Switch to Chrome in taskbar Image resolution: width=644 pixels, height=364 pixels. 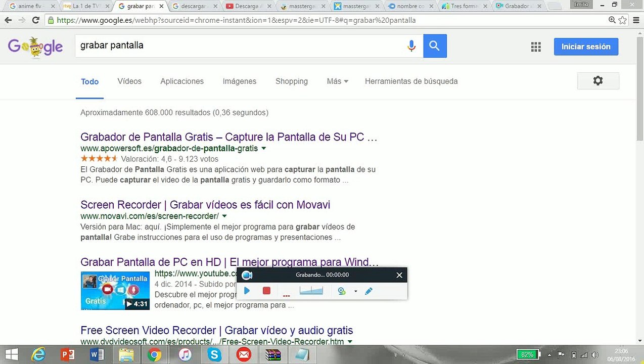155,354
